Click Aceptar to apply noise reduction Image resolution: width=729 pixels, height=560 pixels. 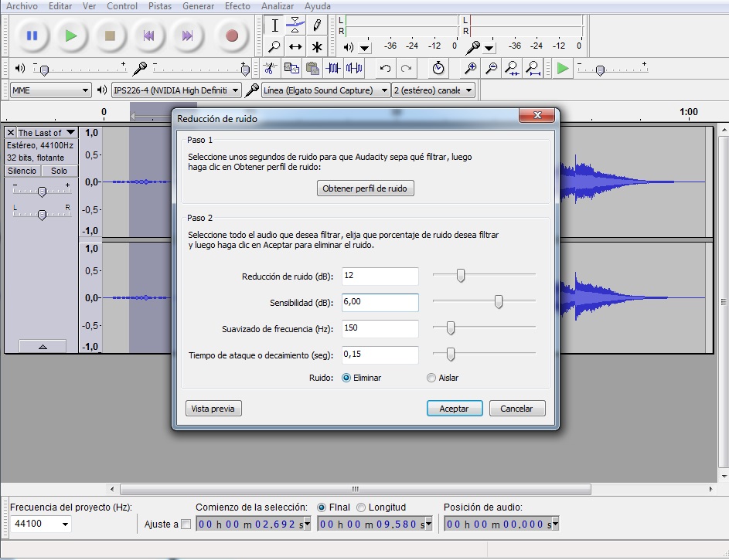click(455, 409)
